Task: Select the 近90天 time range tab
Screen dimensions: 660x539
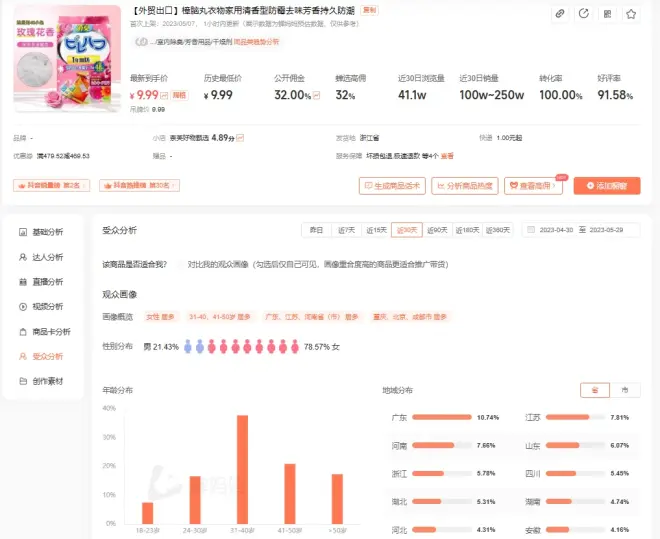Action: coord(437,230)
